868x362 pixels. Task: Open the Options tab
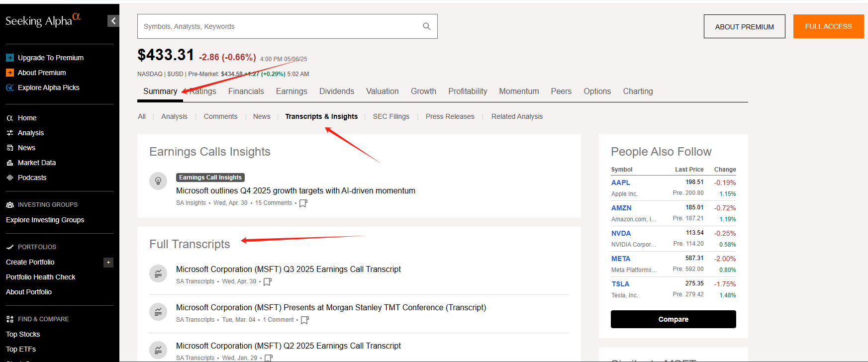point(597,91)
